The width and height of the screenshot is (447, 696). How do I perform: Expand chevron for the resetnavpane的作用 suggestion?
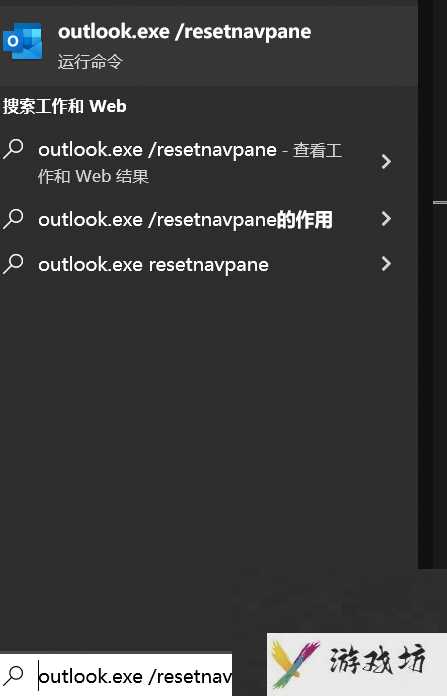[x=386, y=218]
